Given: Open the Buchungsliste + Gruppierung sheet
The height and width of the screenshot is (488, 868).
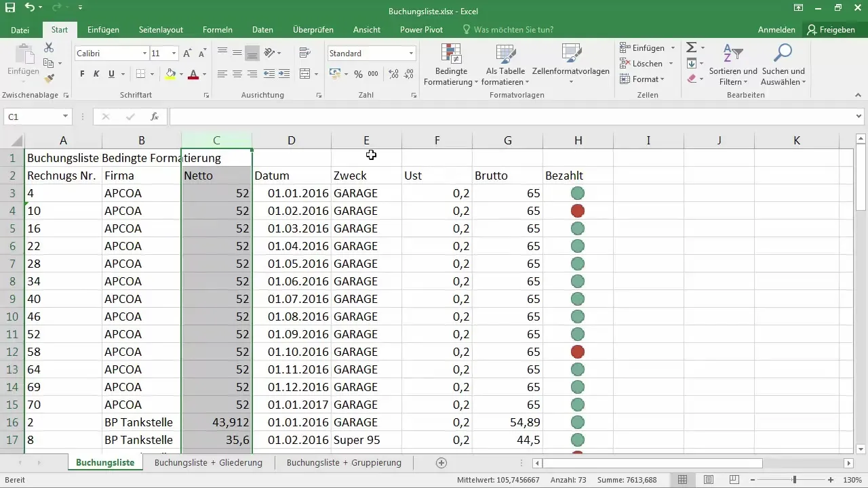Looking at the screenshot, I should tap(344, 463).
